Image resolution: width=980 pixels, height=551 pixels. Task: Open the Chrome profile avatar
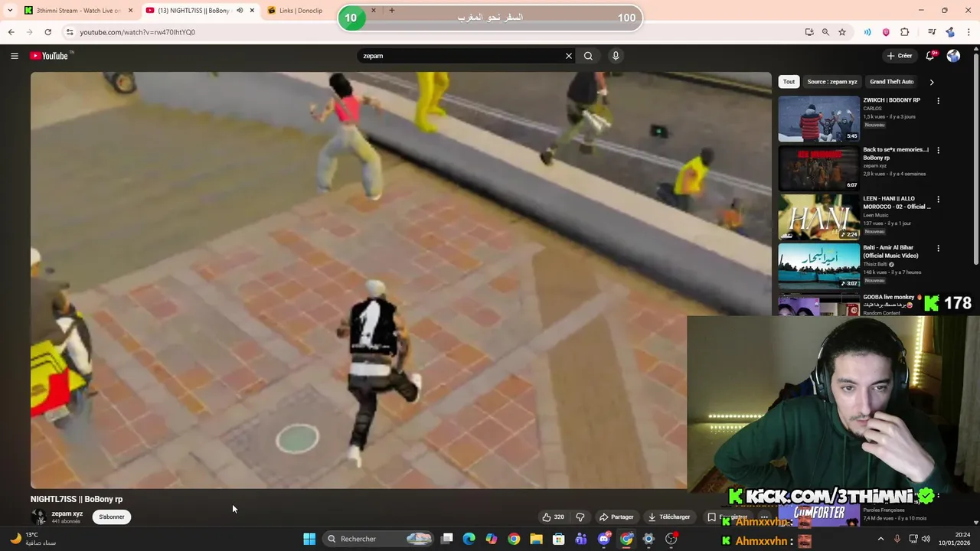[x=950, y=32]
